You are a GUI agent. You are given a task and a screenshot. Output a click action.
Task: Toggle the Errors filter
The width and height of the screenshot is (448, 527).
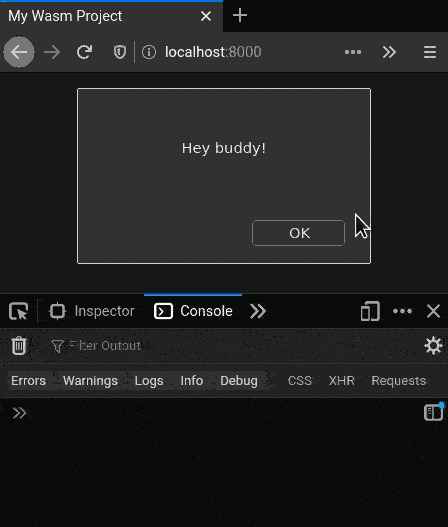click(x=29, y=381)
